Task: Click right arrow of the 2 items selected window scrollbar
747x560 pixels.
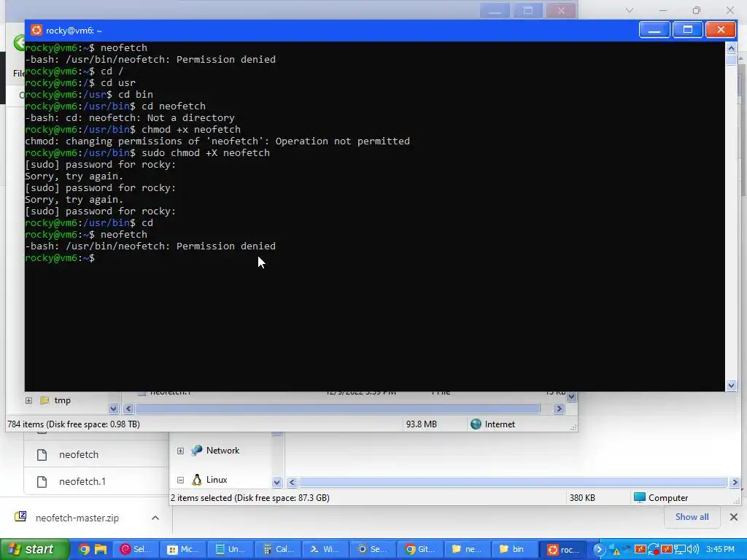Action: (734, 482)
